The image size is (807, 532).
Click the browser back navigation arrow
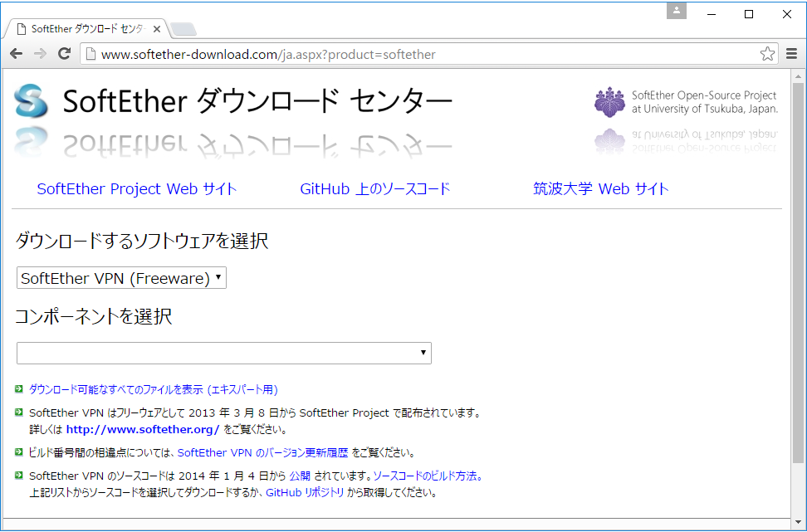[16, 54]
